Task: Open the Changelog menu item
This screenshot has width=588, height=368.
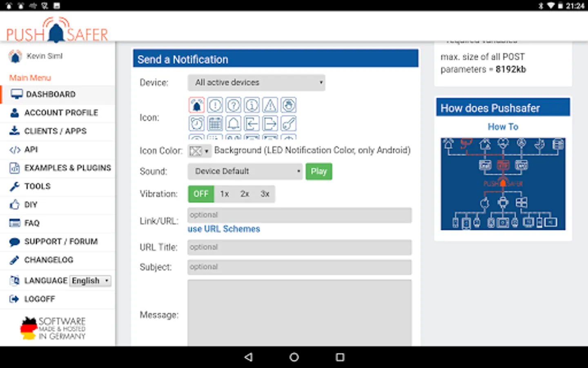Action: coord(58,260)
